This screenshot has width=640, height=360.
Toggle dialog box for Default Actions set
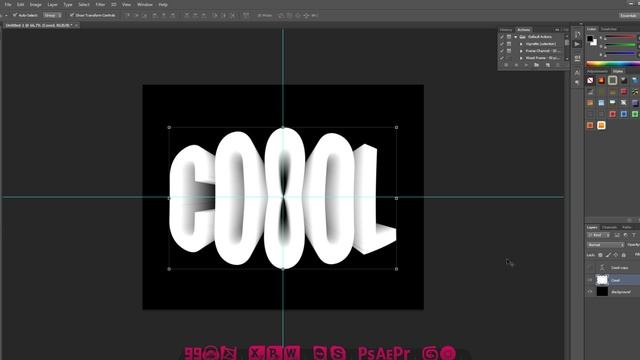(x=509, y=37)
